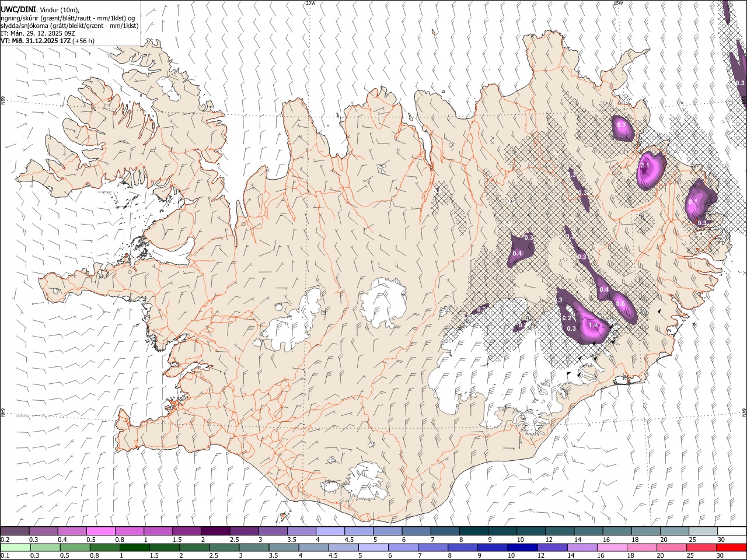Select the navy blue 10 swatch in rain legend
The image size is (747, 560).
point(522,548)
